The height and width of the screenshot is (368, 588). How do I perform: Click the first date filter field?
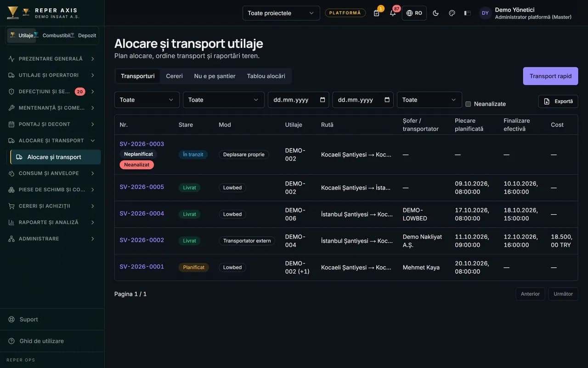click(299, 100)
